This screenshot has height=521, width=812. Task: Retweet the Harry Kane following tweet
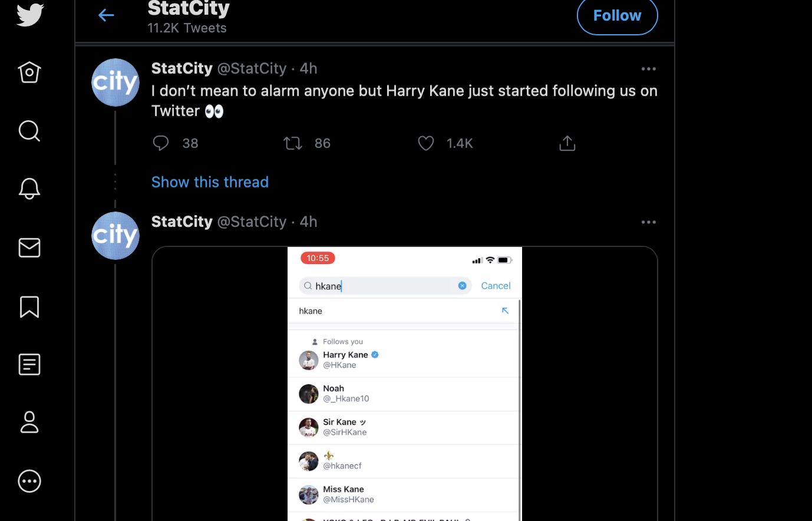(293, 143)
